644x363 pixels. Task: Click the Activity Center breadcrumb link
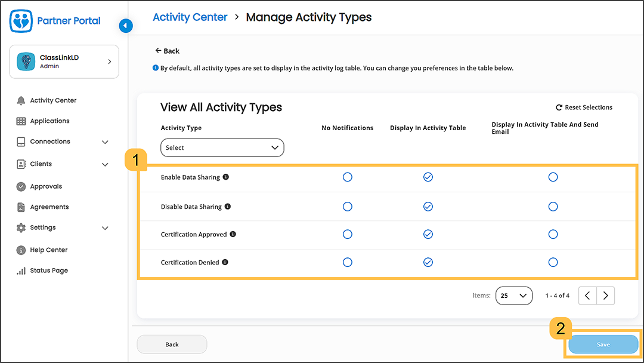pyautogui.click(x=190, y=17)
